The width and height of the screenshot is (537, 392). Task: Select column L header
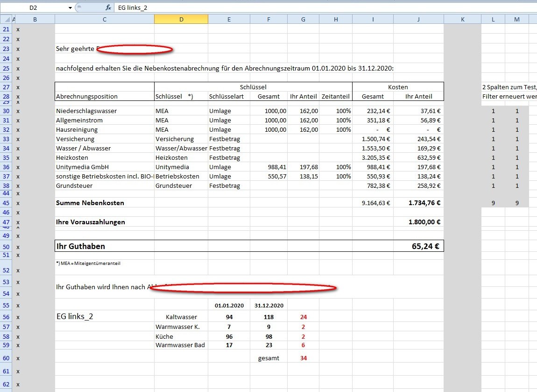(x=493, y=20)
